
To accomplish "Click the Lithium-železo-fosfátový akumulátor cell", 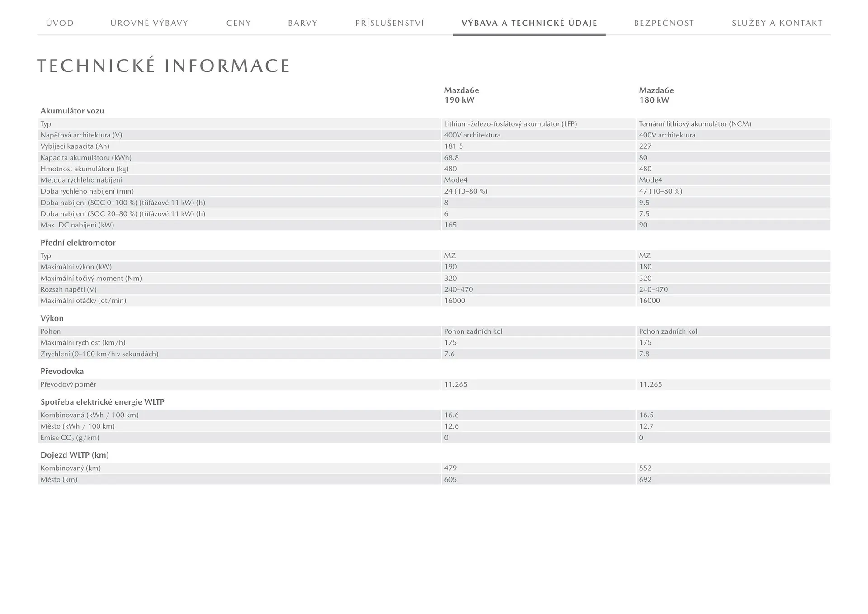I will (x=510, y=124).
